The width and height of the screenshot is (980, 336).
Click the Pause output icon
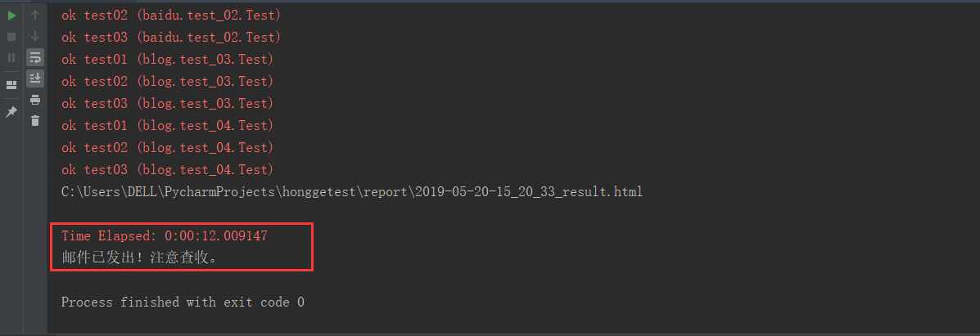(x=11, y=57)
